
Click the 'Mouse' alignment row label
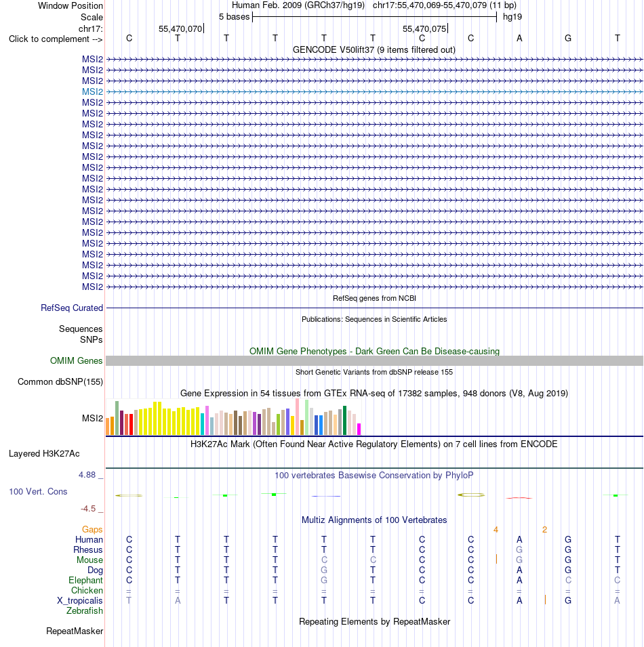[89, 560]
